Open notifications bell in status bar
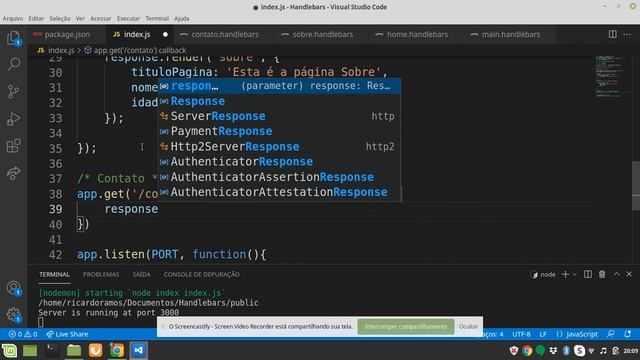 (x=628, y=334)
